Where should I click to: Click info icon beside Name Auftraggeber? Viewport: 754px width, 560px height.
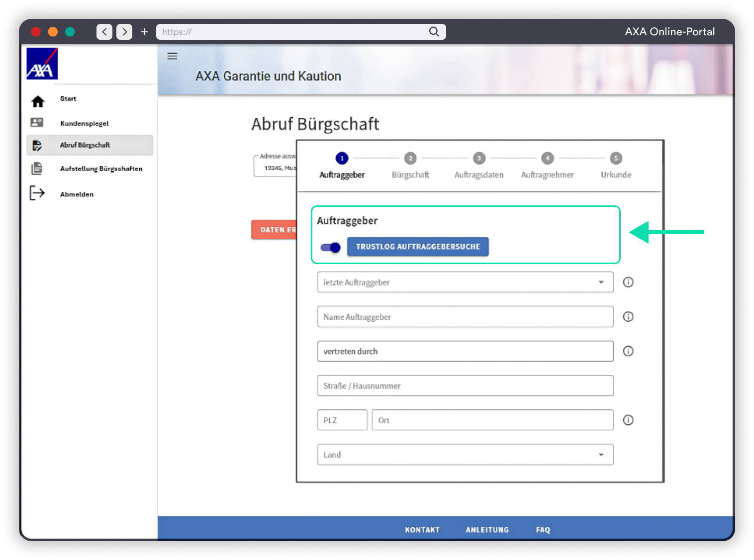(628, 317)
